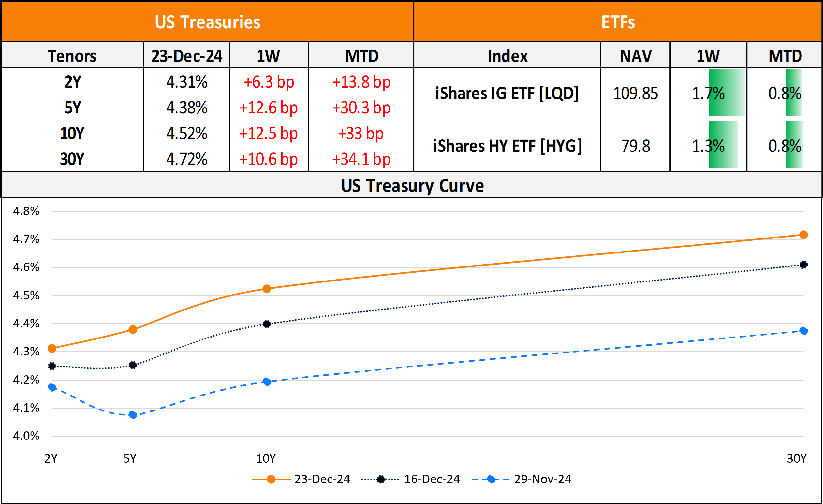
Task: Click the 109.85 NAV value
Action: (635, 93)
